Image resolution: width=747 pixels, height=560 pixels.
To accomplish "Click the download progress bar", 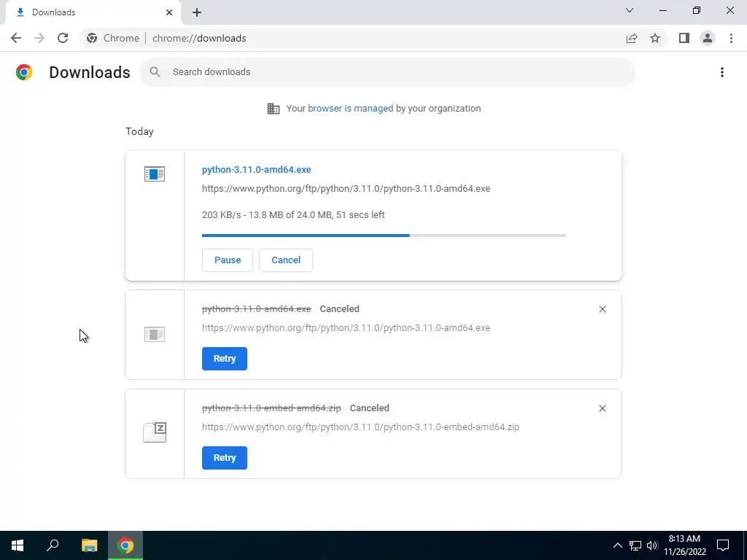I will click(384, 236).
